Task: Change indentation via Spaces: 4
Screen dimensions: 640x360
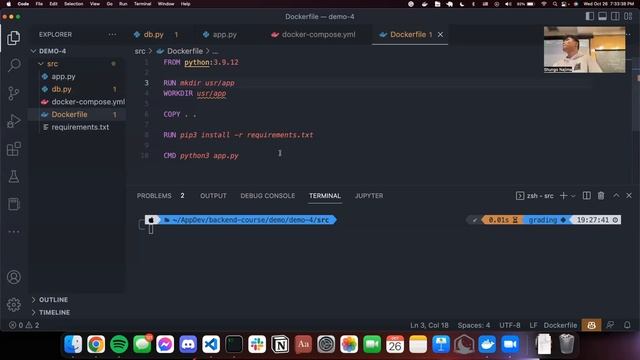Action: 473,325
